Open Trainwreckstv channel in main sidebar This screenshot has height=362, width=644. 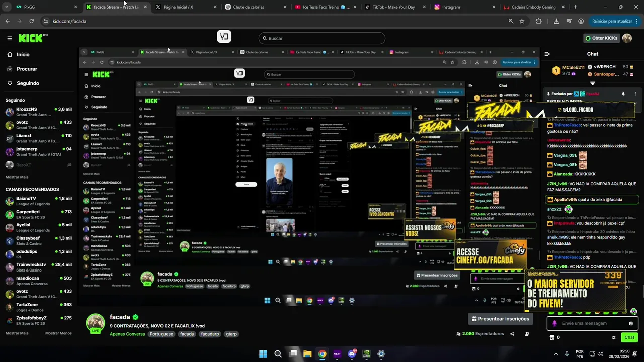click(x=38, y=267)
